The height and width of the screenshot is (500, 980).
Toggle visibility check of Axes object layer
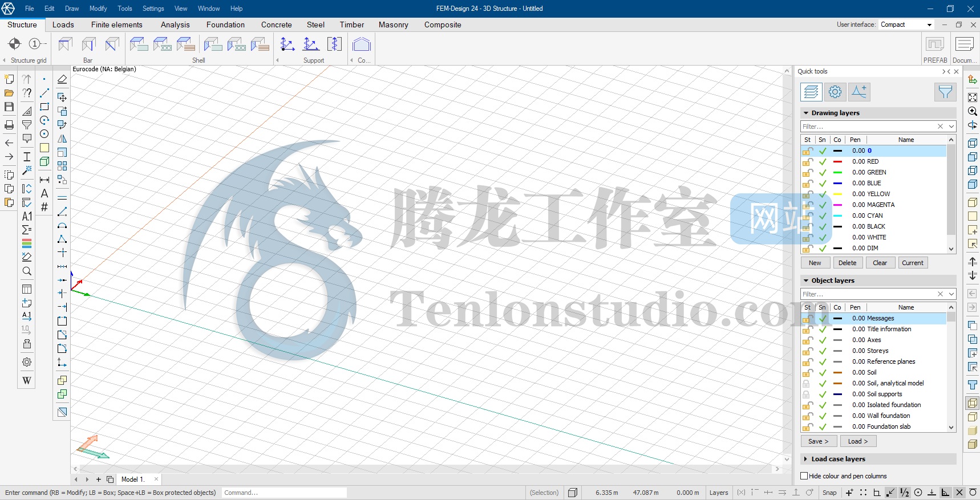tap(823, 340)
